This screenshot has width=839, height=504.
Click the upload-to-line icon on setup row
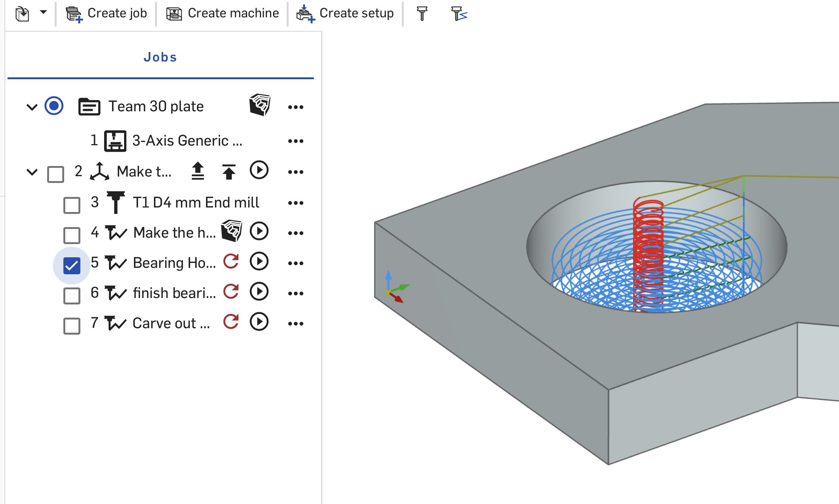click(229, 171)
